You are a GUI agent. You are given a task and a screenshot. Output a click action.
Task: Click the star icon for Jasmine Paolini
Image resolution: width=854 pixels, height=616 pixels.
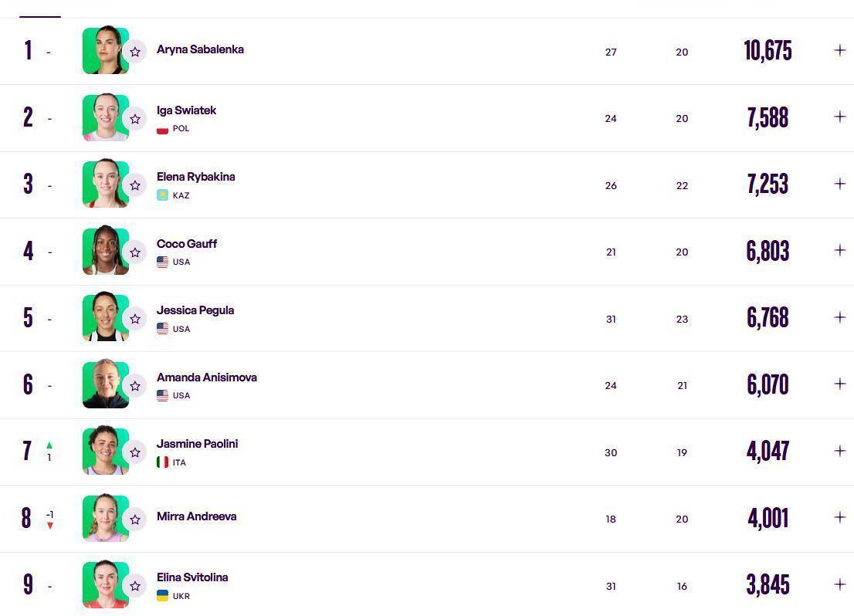tap(135, 452)
